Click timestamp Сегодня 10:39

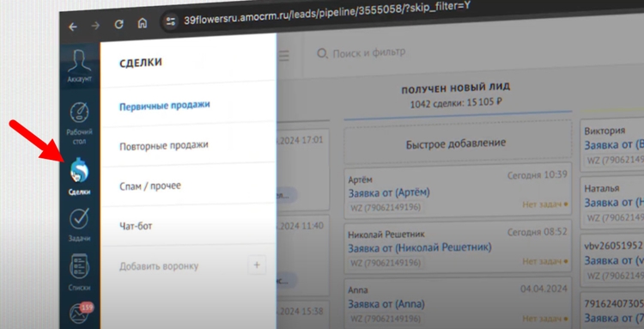[538, 175]
